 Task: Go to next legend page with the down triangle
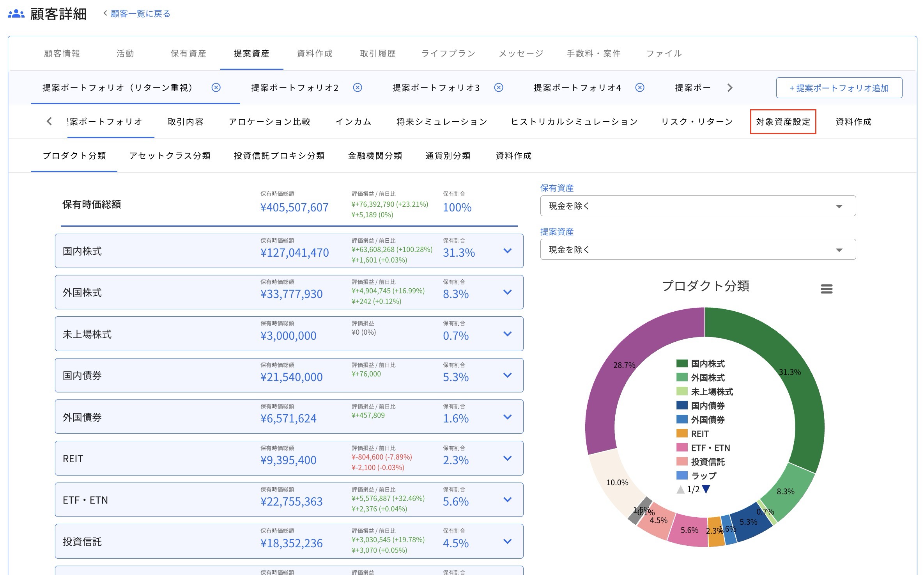[x=706, y=489]
